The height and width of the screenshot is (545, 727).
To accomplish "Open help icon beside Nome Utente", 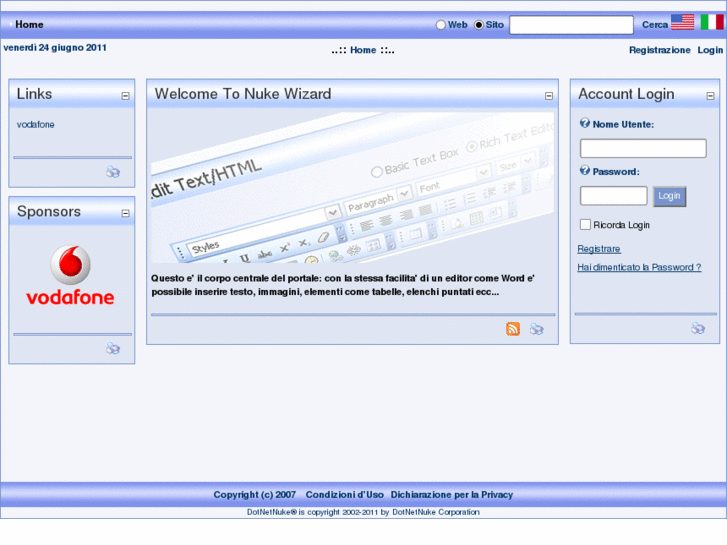I will click(x=585, y=123).
